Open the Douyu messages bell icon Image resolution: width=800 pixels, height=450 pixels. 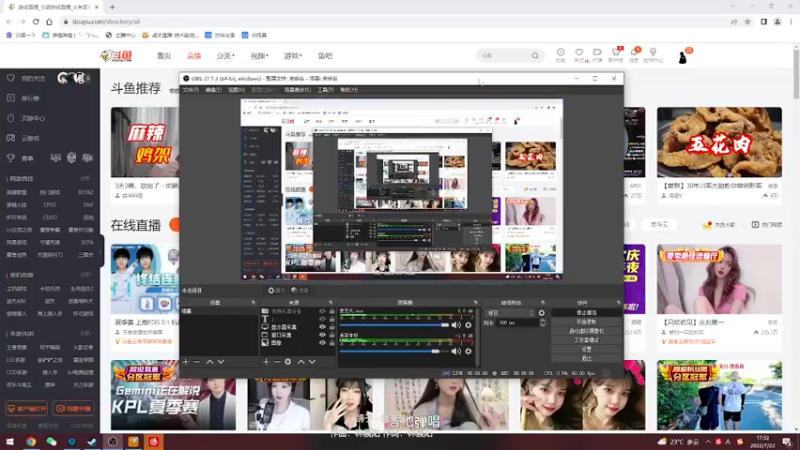pos(634,52)
